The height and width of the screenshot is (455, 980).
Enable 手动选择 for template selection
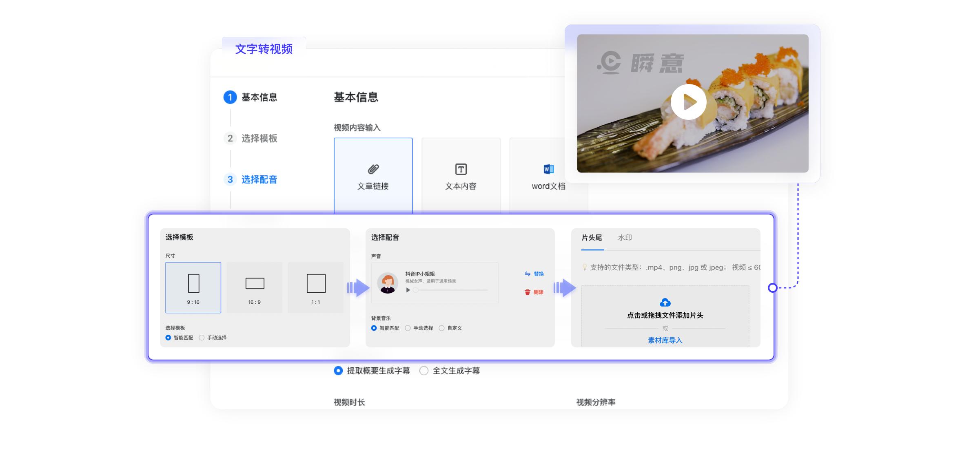(201, 338)
